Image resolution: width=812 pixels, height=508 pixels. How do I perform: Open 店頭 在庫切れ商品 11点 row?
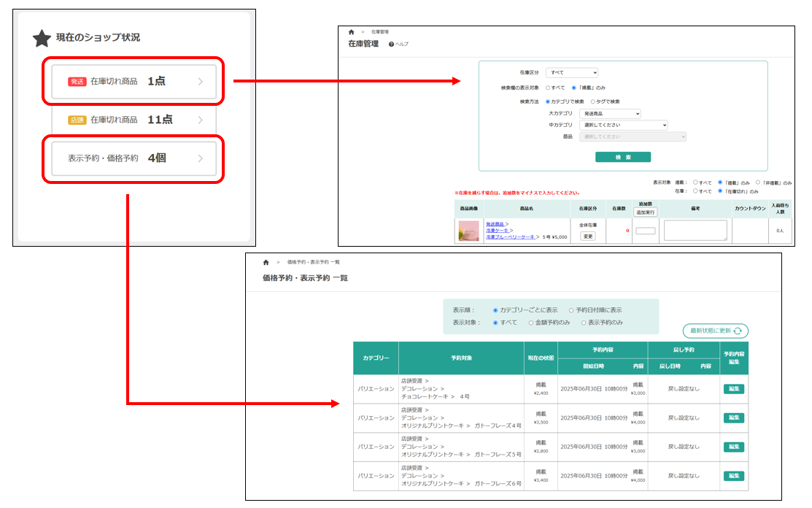(x=134, y=120)
